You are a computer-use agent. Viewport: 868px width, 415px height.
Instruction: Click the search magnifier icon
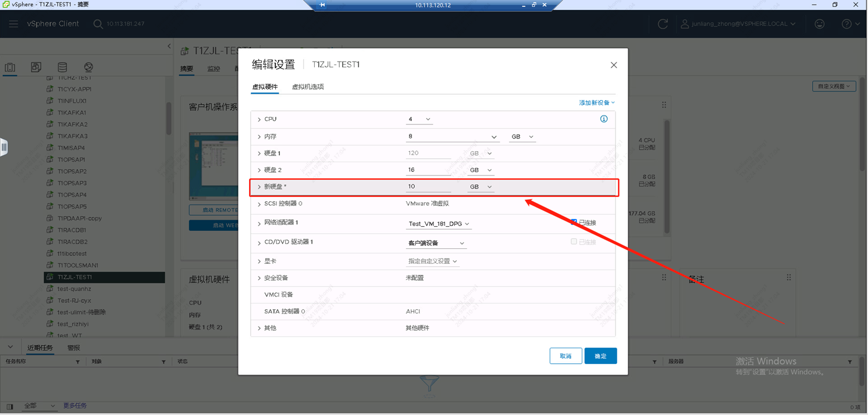click(x=98, y=24)
